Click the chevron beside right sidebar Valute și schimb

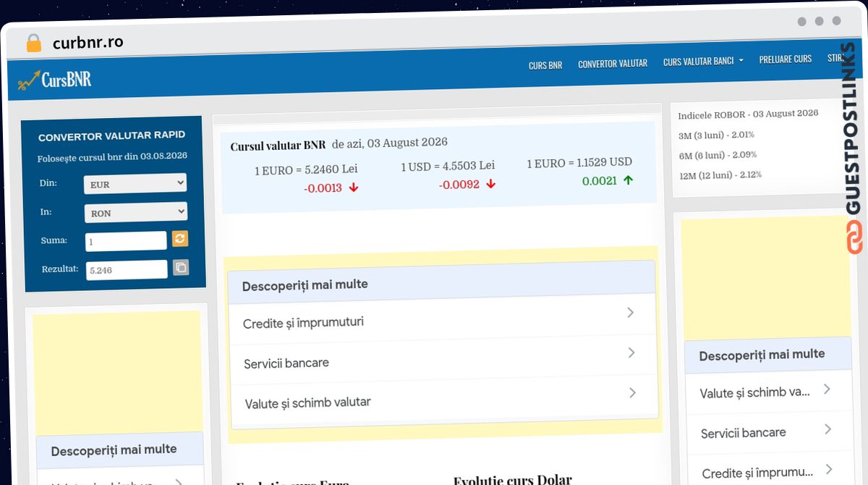click(x=827, y=389)
